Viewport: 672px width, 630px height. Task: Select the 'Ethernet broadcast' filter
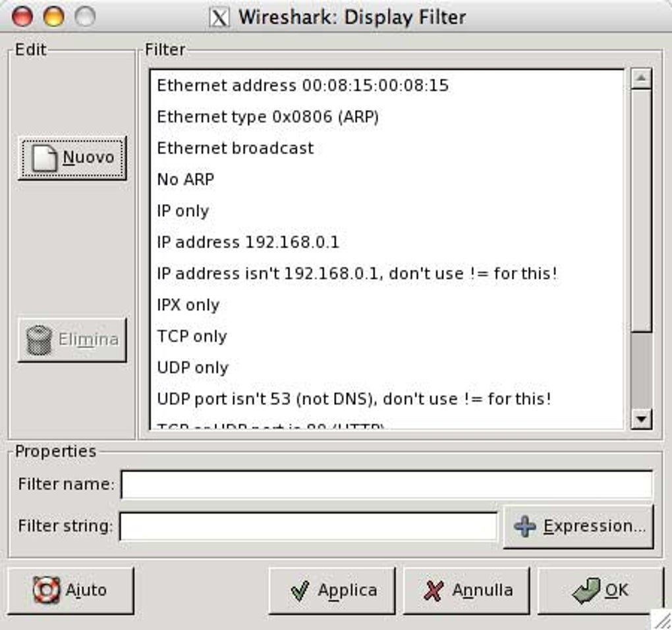[x=387, y=148]
